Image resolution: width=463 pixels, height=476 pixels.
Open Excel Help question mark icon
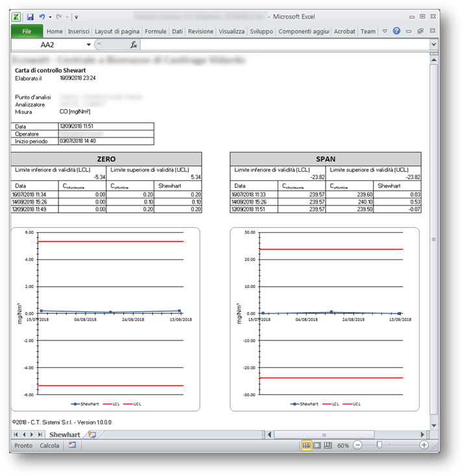pos(396,31)
